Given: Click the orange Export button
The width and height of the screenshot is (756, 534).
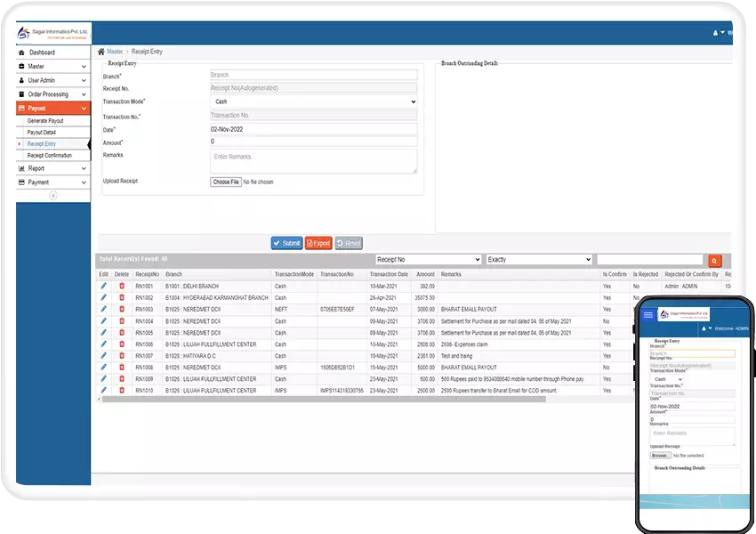Looking at the screenshot, I should [x=318, y=243].
